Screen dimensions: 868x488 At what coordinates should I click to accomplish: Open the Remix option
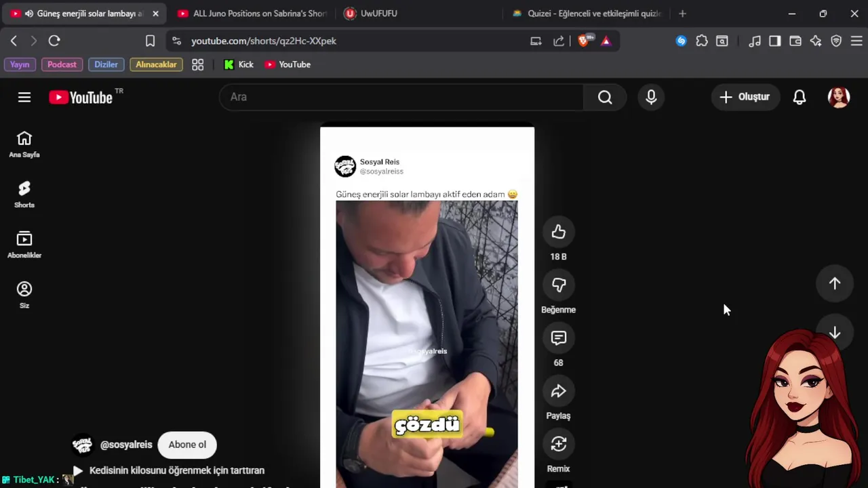point(558,444)
